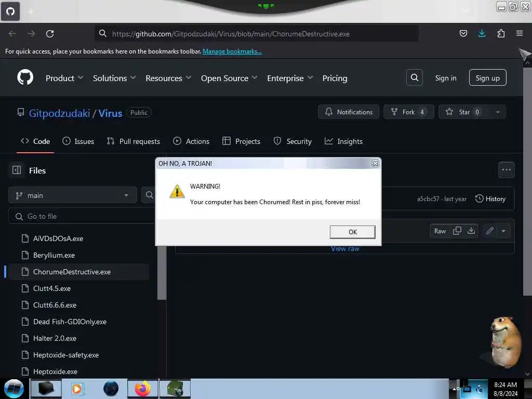Collapse the Files side panel icon
This screenshot has height=399, width=532.
pos(17,170)
